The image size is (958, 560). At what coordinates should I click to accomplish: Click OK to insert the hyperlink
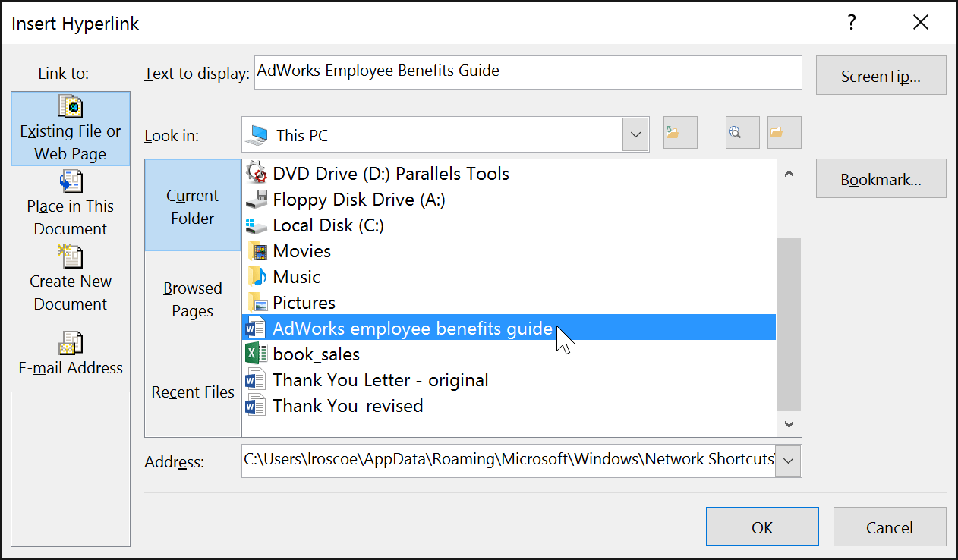point(762,527)
